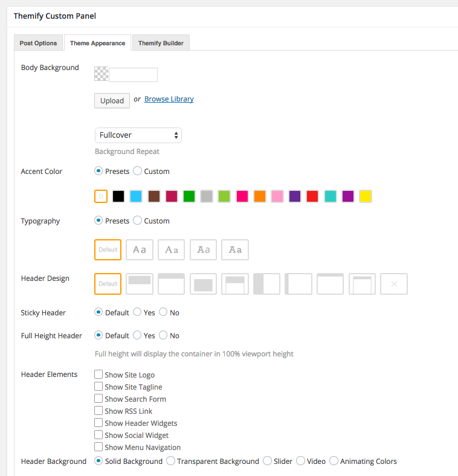Choose the header design with top gray block
458x476 pixels.
140,284
